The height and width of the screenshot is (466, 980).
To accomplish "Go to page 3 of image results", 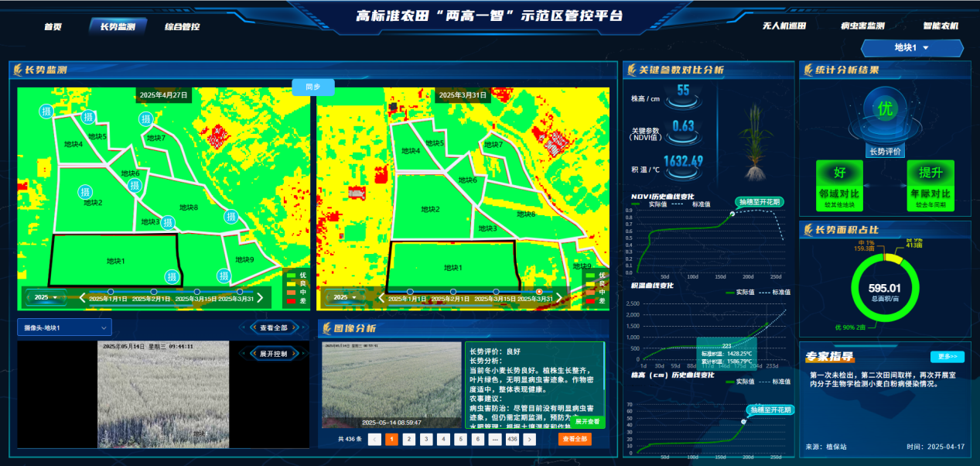I will point(426,439).
